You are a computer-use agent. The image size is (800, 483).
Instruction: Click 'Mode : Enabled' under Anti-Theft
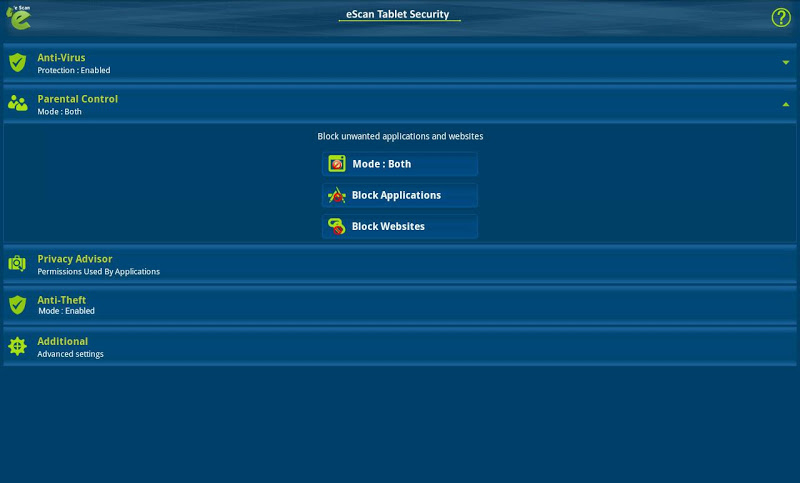click(x=66, y=311)
